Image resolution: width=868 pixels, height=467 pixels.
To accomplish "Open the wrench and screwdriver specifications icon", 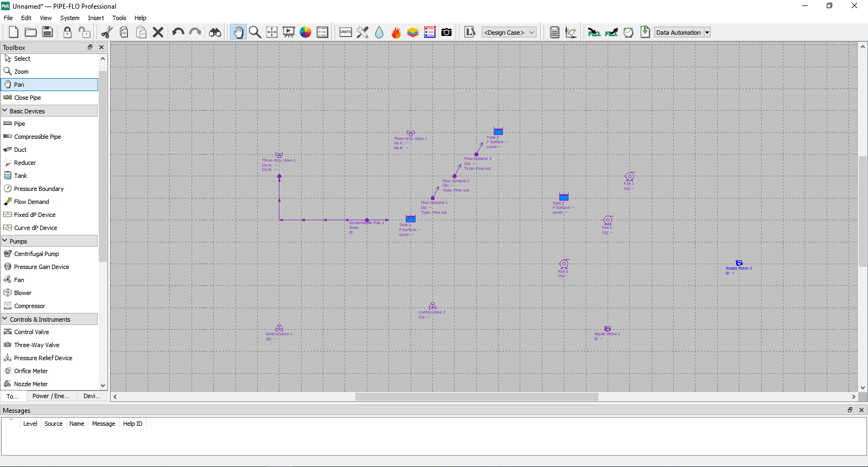I will click(x=362, y=32).
